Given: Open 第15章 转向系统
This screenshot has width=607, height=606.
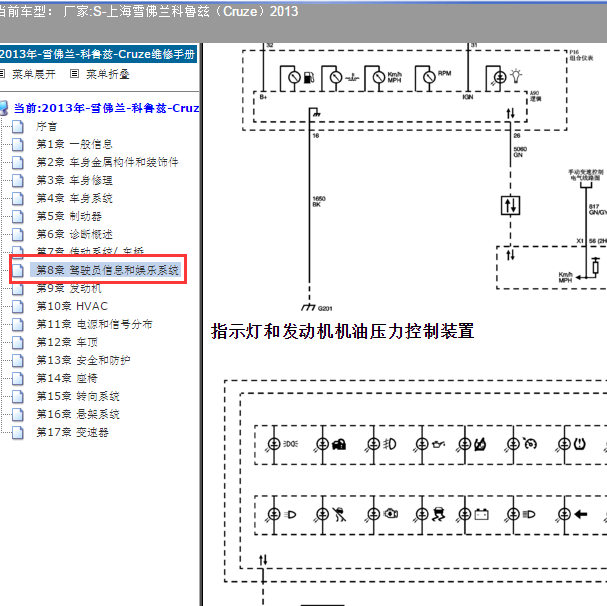Looking at the screenshot, I should point(78,397).
